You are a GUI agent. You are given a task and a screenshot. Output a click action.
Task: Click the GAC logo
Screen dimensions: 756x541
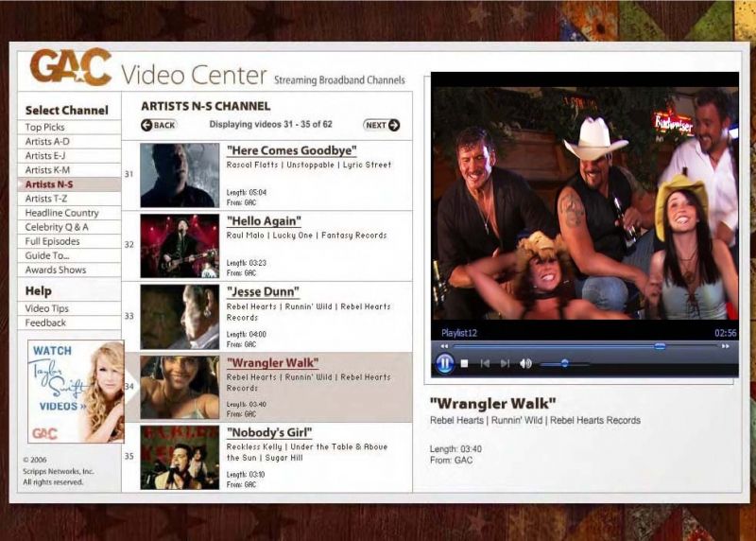[70, 68]
